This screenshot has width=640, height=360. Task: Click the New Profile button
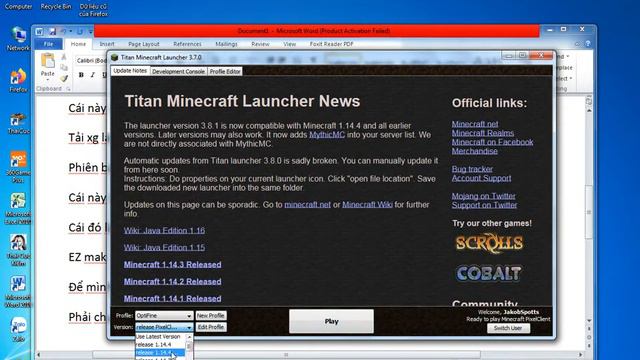coord(211,316)
